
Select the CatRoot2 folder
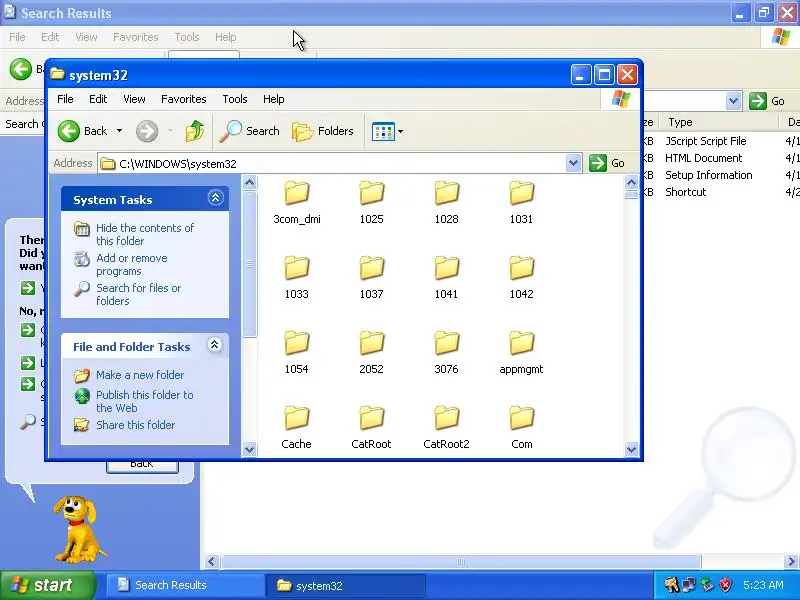click(446, 428)
